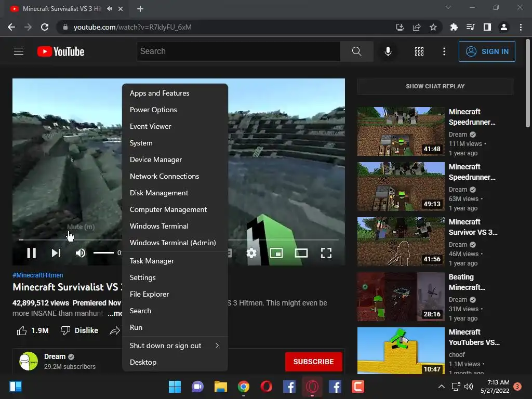532x399 pixels.
Task: Open the Run dialog entry
Action: pos(175,327)
